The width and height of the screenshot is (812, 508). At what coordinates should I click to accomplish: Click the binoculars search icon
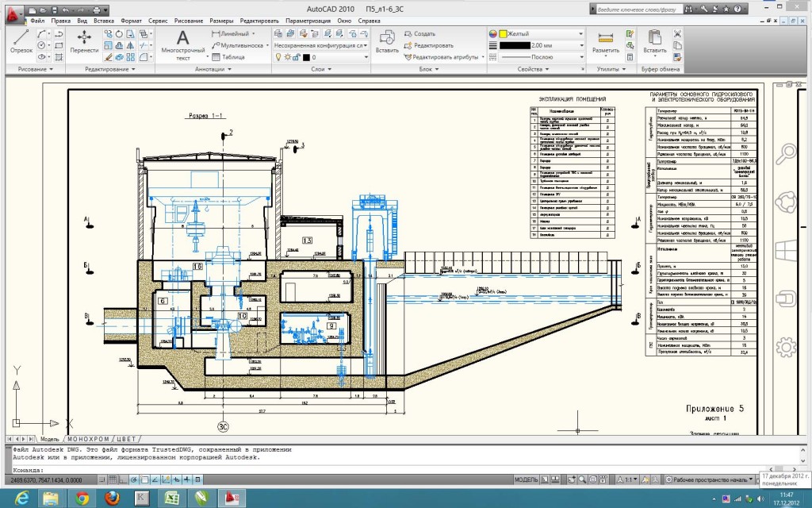coord(689,9)
